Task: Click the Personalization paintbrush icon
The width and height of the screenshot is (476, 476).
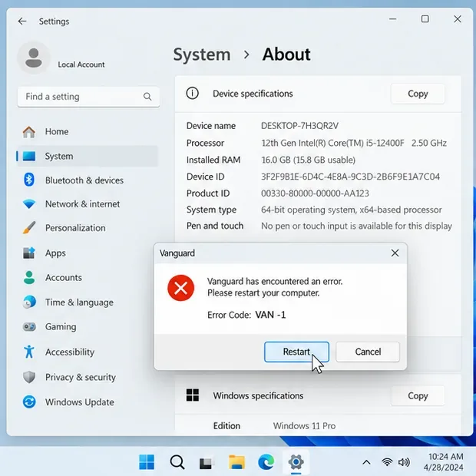Action: (x=29, y=228)
